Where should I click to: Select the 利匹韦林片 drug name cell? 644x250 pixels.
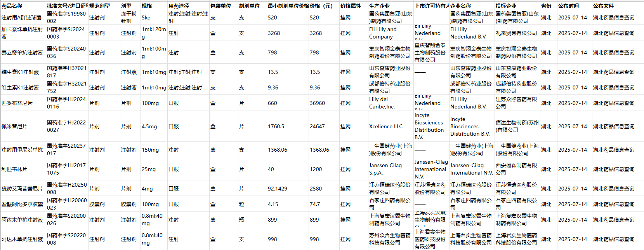[x=23, y=169]
